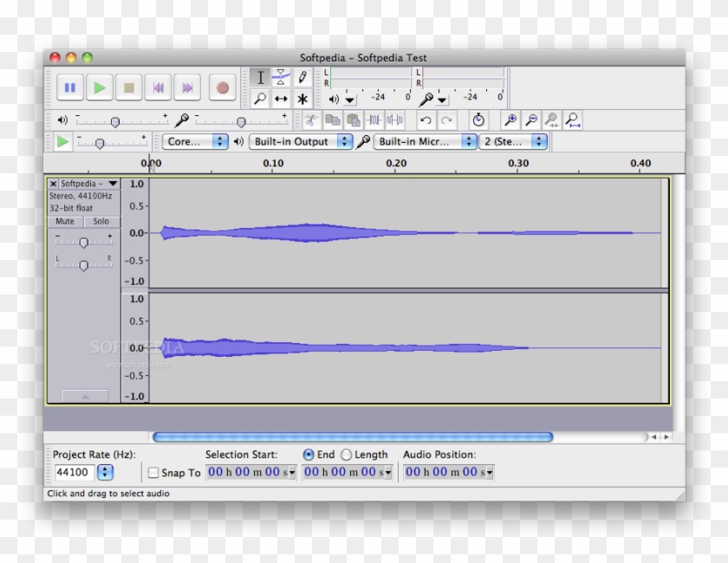
Task: Open the Built-in Output dropdown
Action: coord(300,141)
